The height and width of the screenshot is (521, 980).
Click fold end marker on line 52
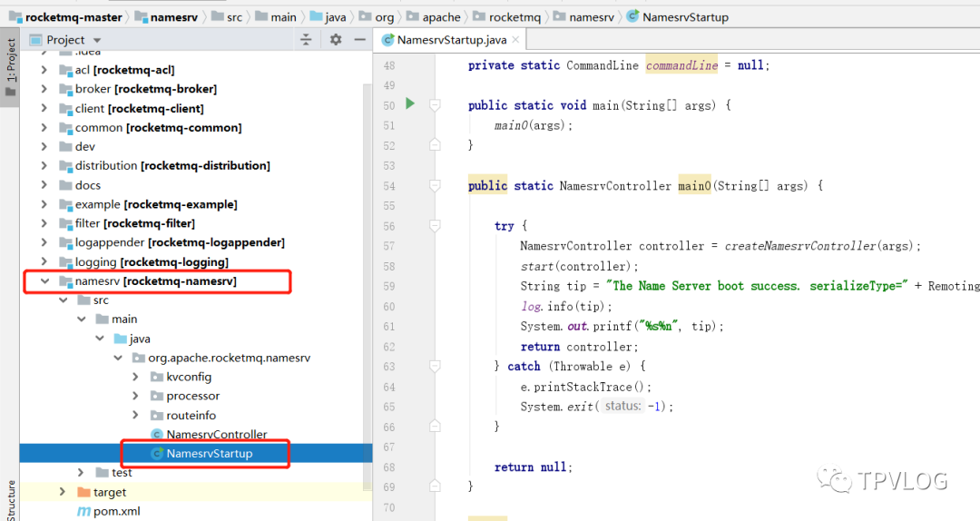click(x=435, y=145)
